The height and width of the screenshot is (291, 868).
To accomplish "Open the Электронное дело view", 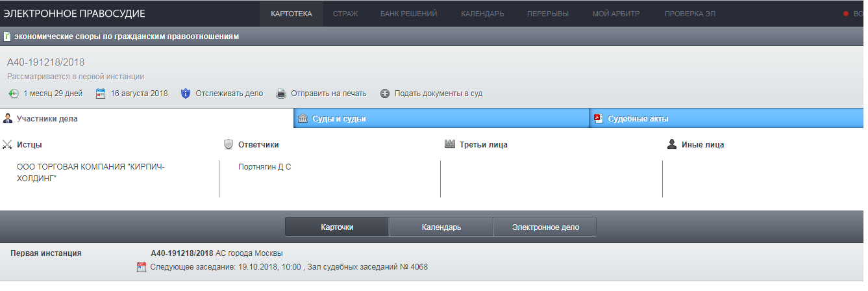I will (545, 227).
